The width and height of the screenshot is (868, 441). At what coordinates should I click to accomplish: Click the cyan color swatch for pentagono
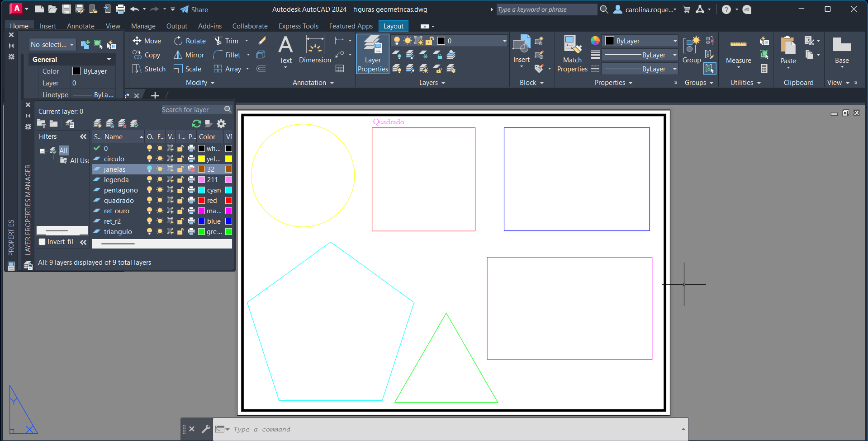click(x=202, y=190)
